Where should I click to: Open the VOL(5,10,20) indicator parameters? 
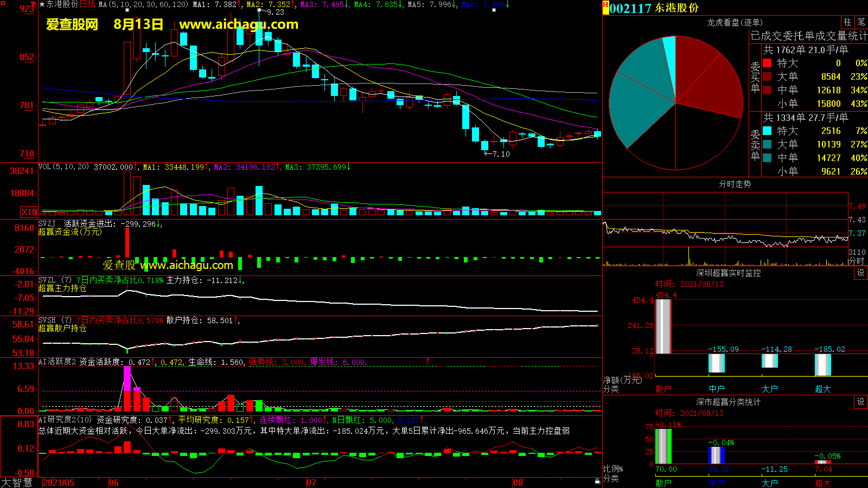[63, 167]
